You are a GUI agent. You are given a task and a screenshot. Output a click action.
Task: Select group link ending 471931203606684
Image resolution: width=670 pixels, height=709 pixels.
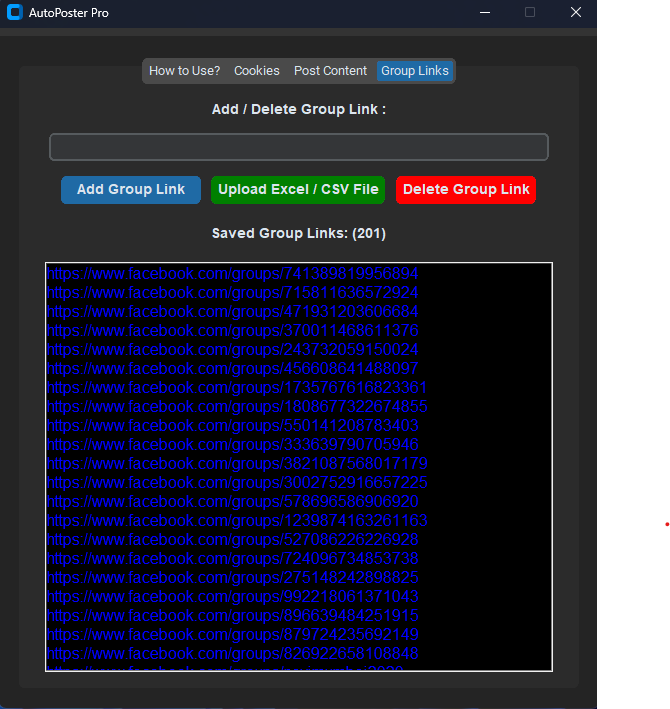point(232,312)
